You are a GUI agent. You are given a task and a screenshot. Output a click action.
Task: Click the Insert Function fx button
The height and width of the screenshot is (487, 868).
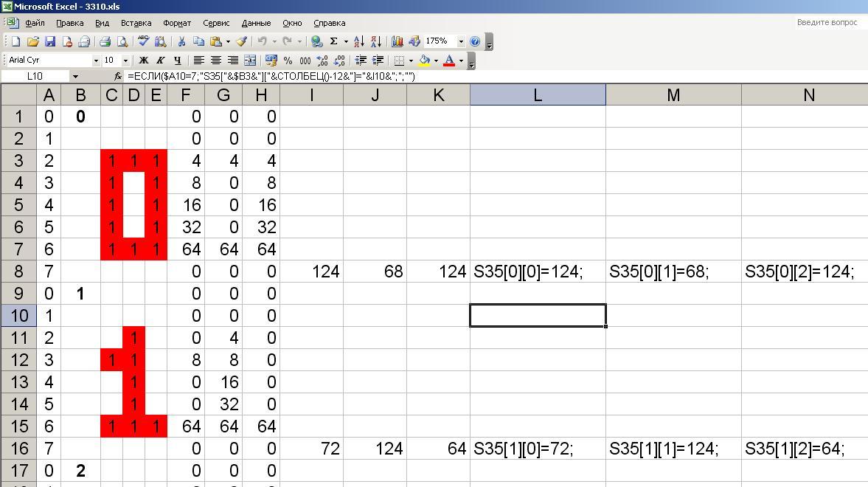[x=117, y=77]
